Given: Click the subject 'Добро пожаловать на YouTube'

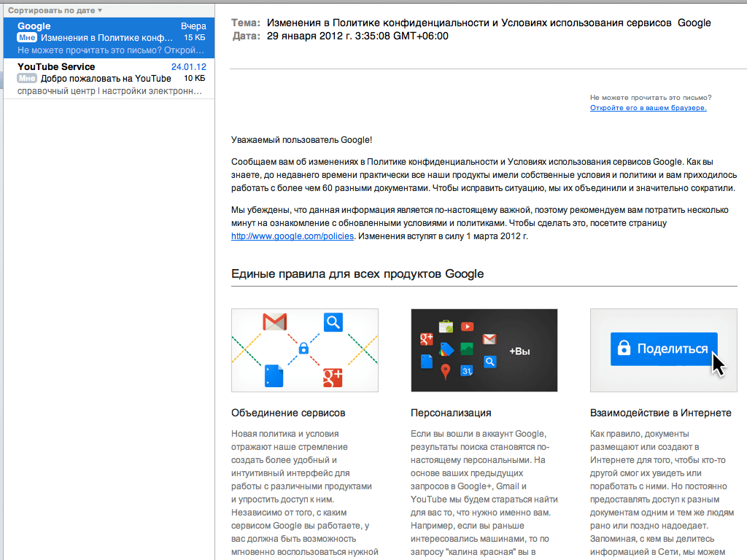Looking at the screenshot, I should (106, 79).
